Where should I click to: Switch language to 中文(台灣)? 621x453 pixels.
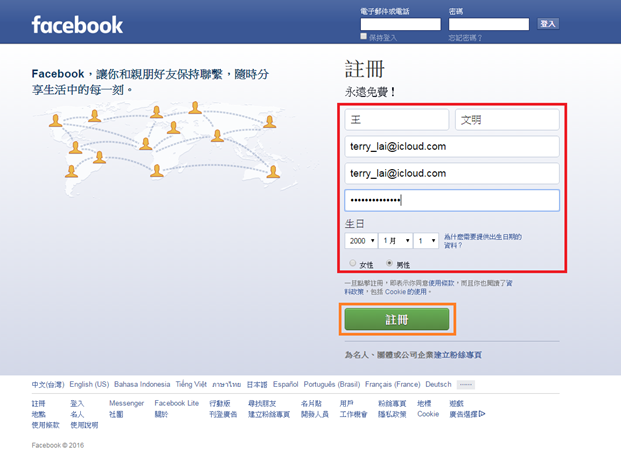click(48, 384)
